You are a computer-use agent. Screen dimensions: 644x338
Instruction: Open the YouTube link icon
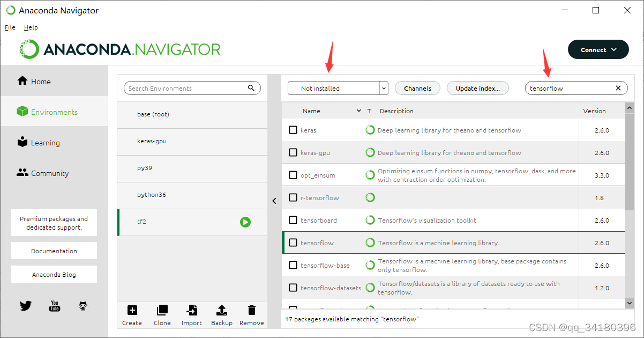(55, 306)
